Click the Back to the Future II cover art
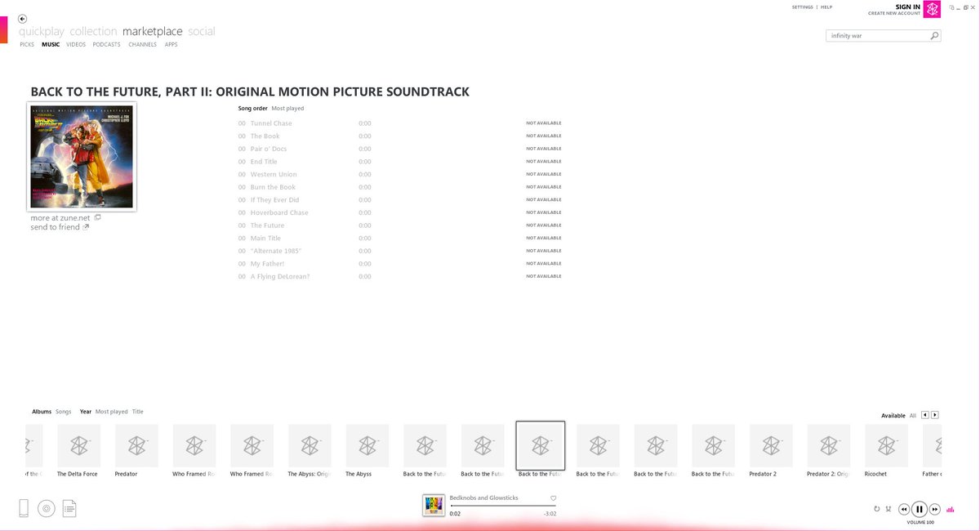 pyautogui.click(x=82, y=156)
